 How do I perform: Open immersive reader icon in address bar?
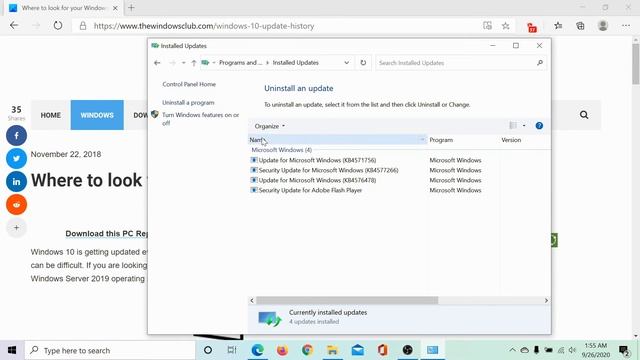click(487, 26)
